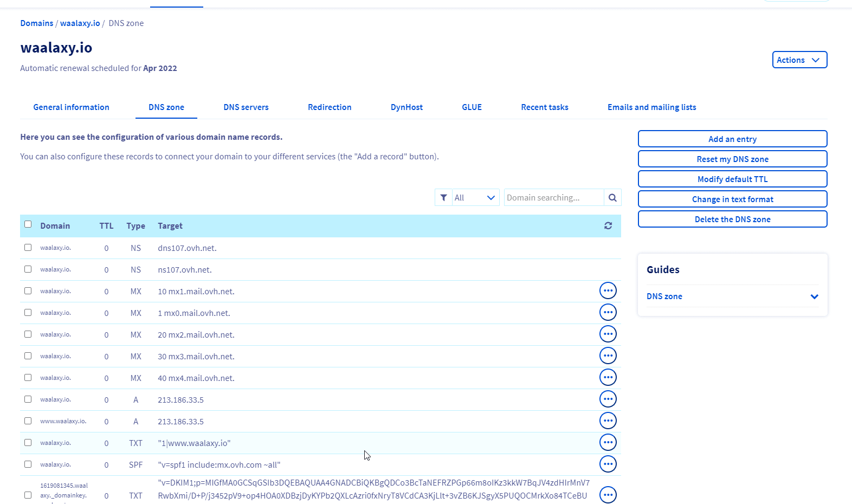852x504 pixels.
Task: Open more options for 40 mx4.mail.ovh.net record
Action: (x=608, y=377)
